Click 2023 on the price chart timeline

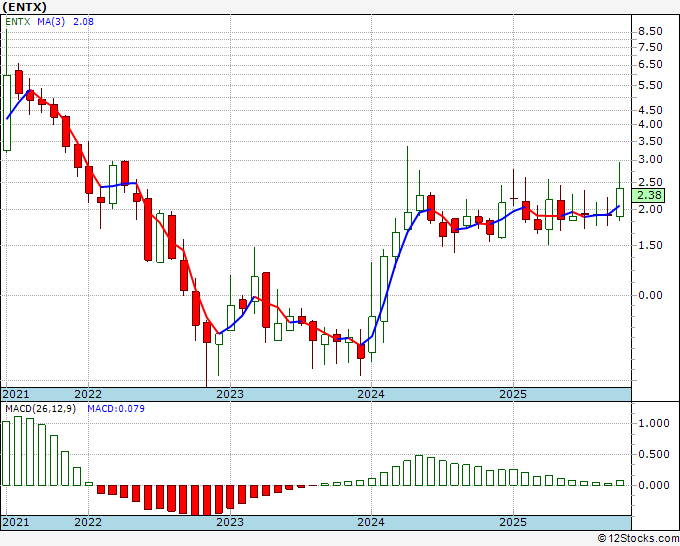[x=230, y=394]
